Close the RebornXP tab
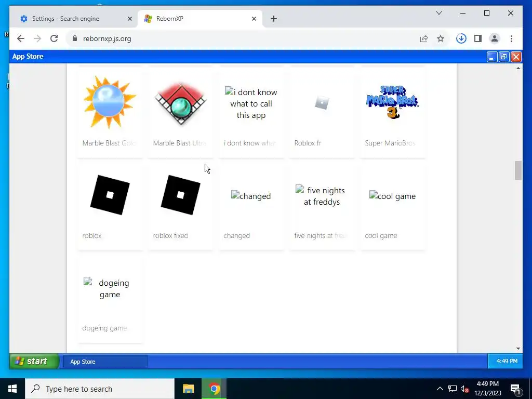This screenshot has width=532, height=399. 254,19
